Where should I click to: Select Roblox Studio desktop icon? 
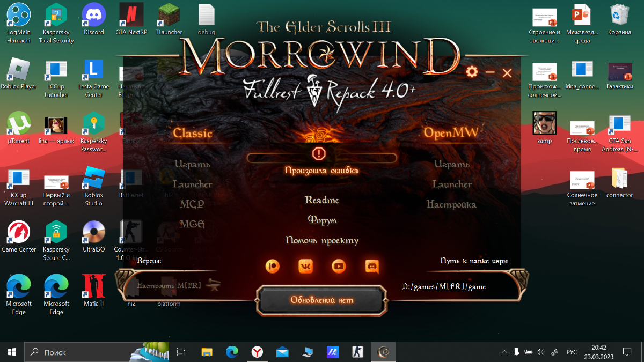pos(94,187)
